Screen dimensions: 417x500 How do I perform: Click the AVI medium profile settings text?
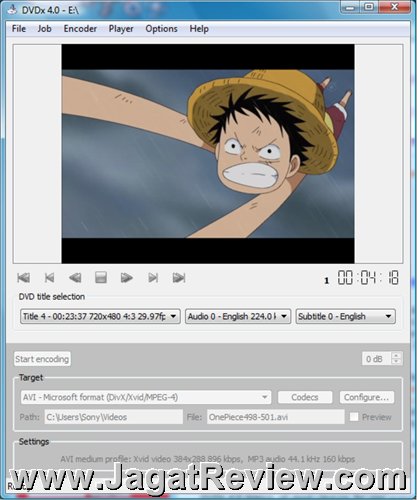(x=207, y=459)
